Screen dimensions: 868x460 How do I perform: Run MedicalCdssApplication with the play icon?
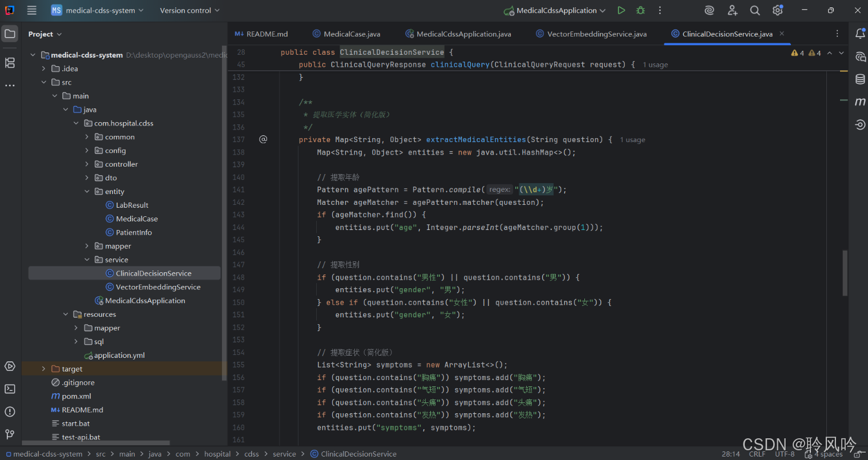(621, 10)
